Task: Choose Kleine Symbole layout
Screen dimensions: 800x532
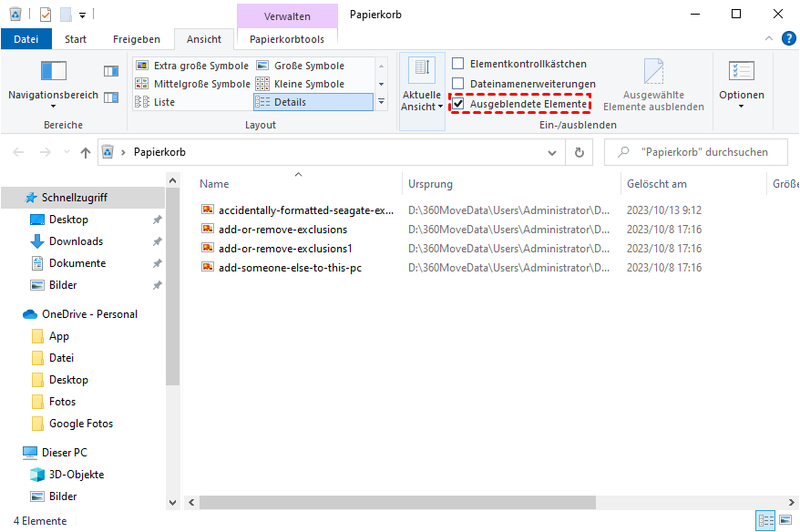Action: point(300,84)
